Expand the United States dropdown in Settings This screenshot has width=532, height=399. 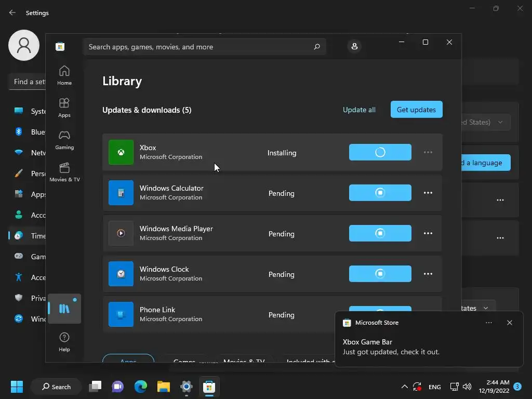(x=486, y=122)
